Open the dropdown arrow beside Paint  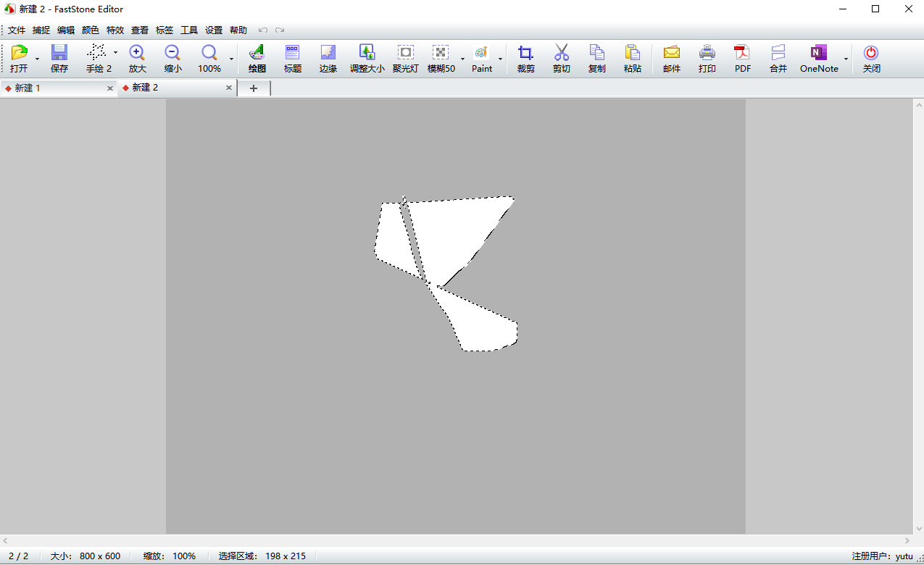click(500, 59)
